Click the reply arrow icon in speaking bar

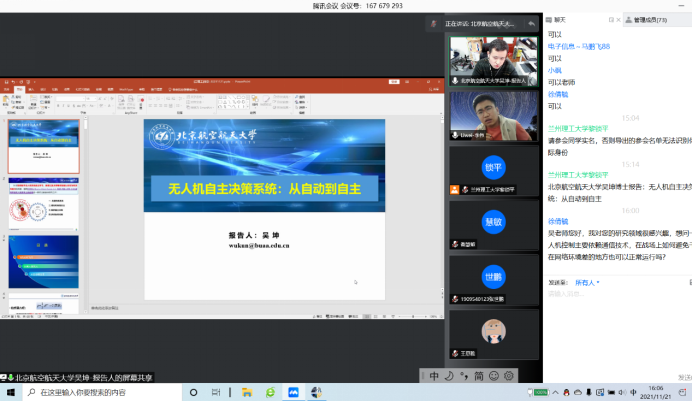(x=531, y=22)
